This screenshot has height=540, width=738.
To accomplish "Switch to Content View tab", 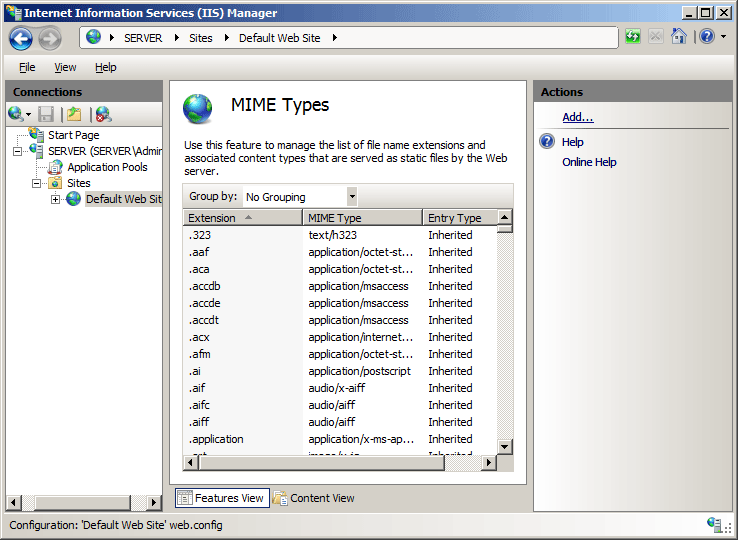I will [x=314, y=498].
